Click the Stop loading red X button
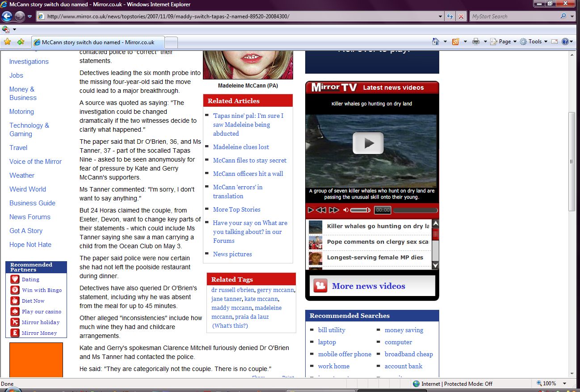This screenshot has height=392, width=580. (461, 17)
